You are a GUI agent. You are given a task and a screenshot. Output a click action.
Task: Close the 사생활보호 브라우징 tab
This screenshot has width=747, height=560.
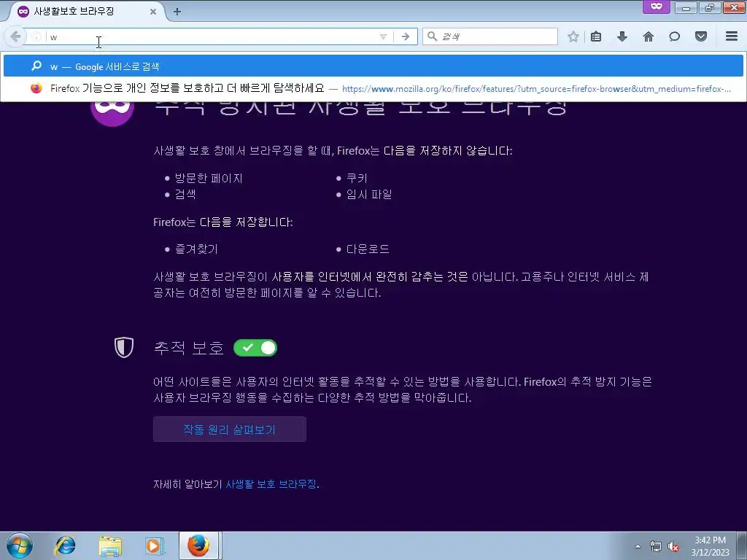point(153,12)
